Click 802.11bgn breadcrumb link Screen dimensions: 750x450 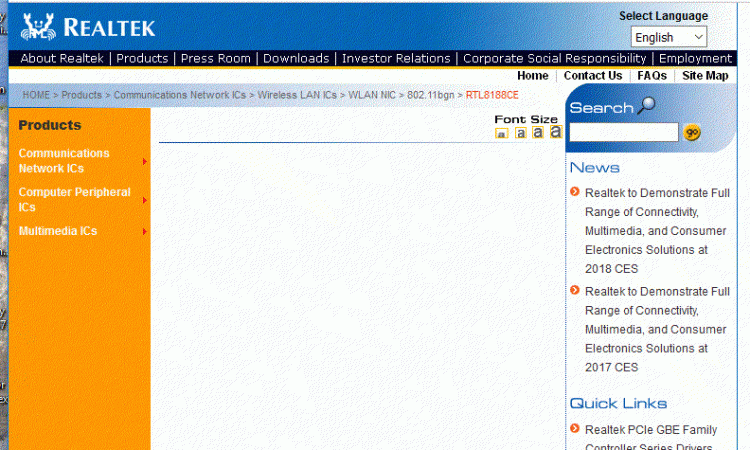[430, 95]
